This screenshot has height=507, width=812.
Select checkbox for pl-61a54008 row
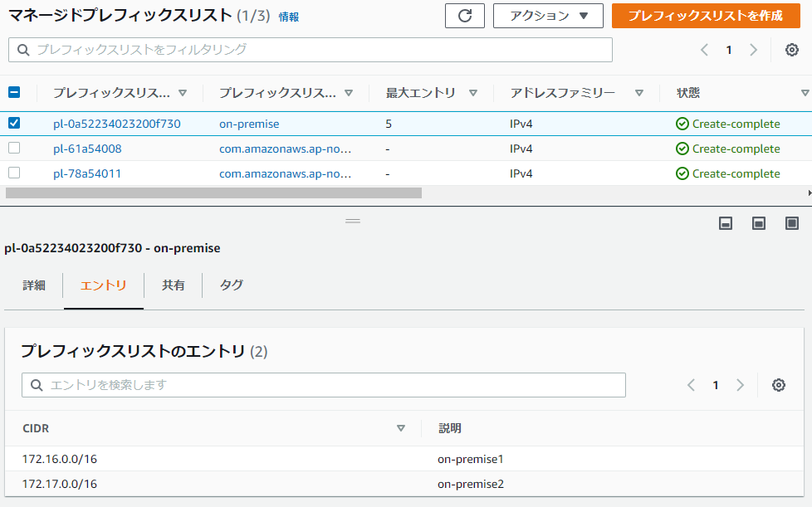[x=14, y=148]
